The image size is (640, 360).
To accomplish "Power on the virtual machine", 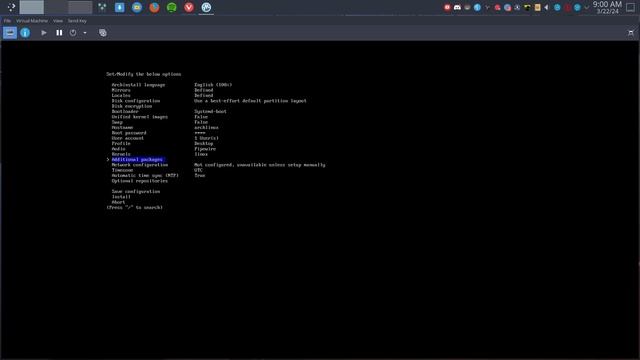I will 44,33.
